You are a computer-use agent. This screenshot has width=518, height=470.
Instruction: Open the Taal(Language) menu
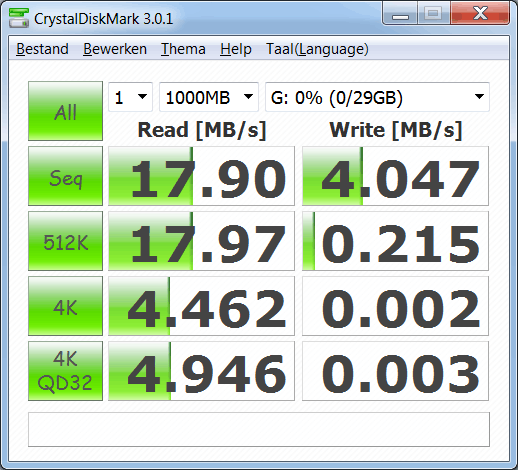pos(317,49)
